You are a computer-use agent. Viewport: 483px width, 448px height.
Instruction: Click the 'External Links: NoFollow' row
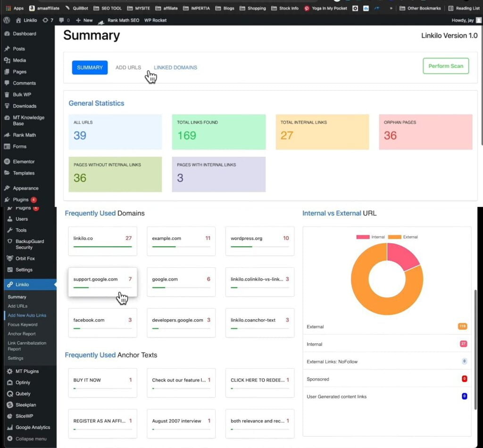[x=387, y=362]
